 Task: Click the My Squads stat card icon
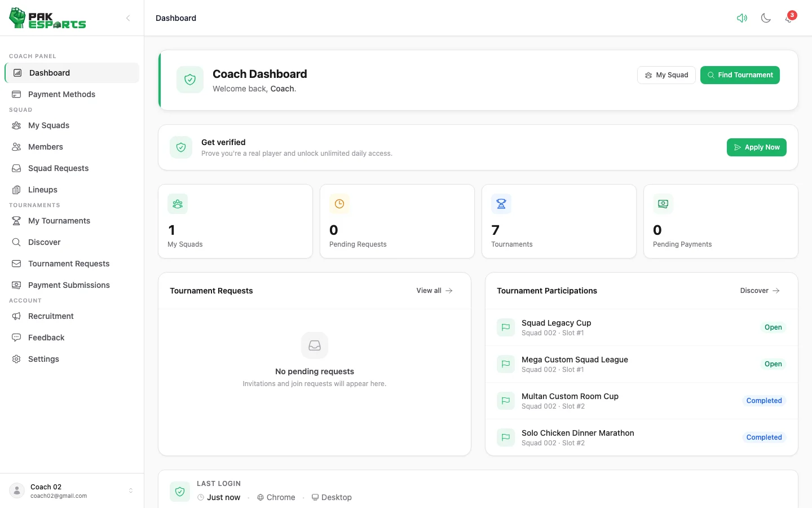[x=178, y=204]
